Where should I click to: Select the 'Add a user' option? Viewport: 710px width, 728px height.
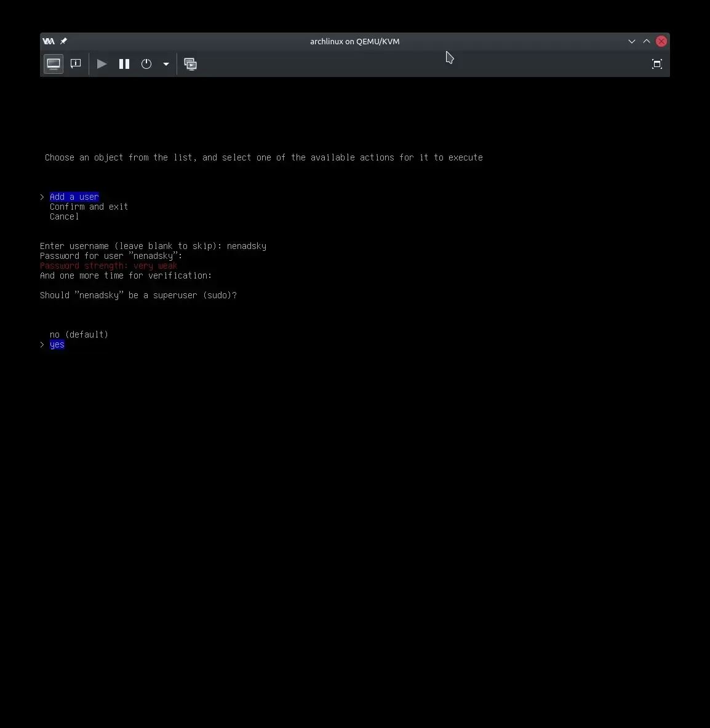[74, 197]
